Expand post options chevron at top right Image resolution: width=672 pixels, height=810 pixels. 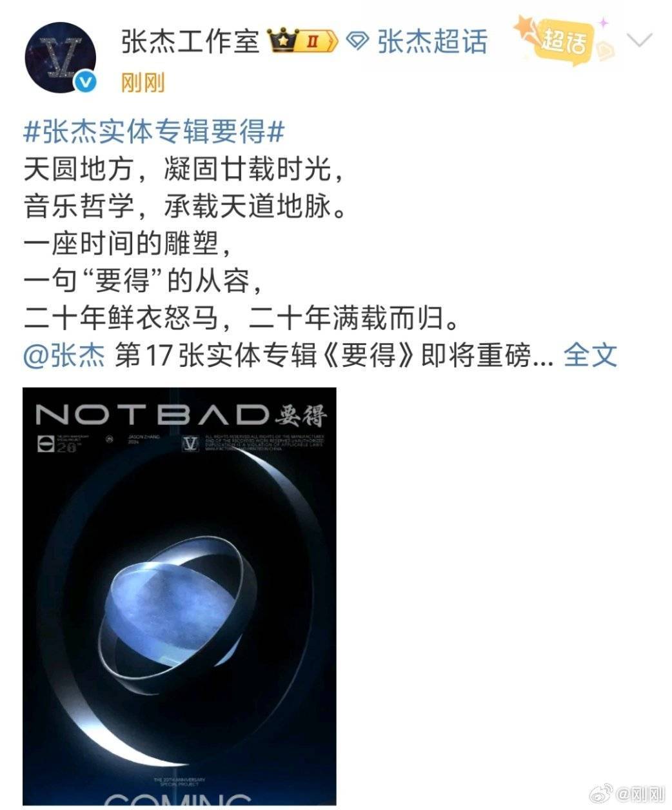point(639,41)
